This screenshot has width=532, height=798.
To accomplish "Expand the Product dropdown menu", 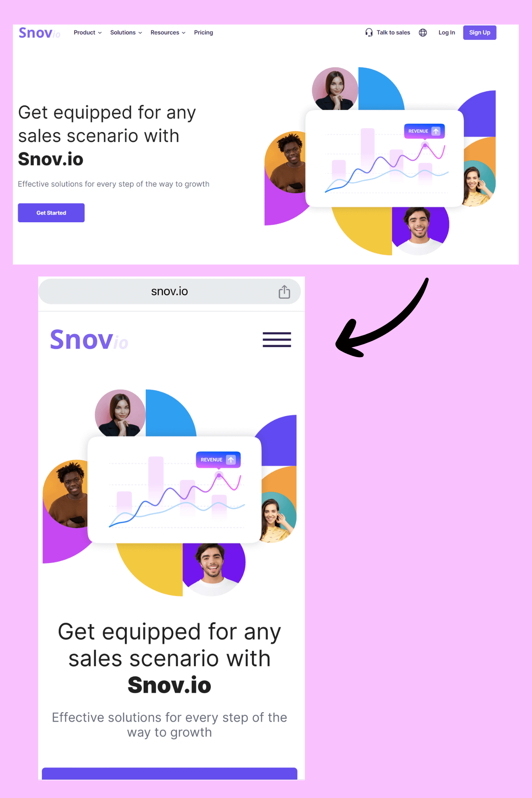I will pos(88,33).
